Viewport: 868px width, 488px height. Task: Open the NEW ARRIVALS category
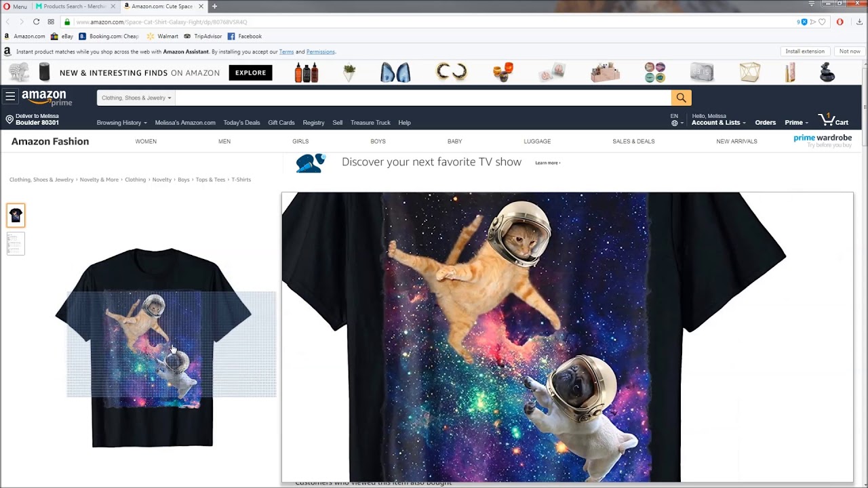[736, 142]
